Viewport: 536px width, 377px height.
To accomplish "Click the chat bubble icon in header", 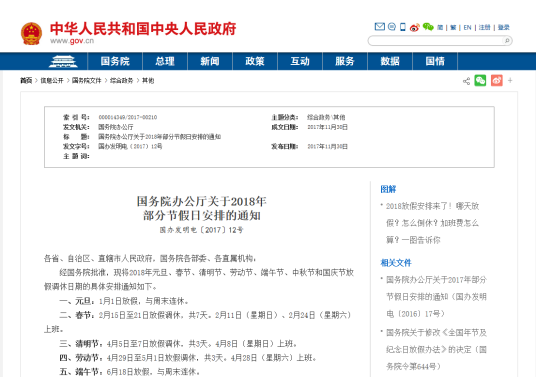I will (x=392, y=27).
